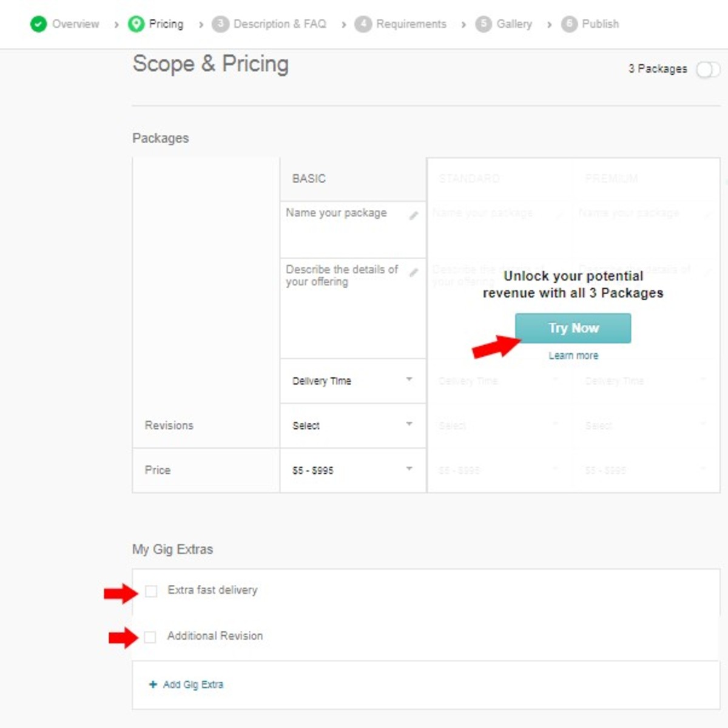This screenshot has width=728, height=728.
Task: Switch to the Gallery step in the breadcrumb
Action: click(514, 24)
